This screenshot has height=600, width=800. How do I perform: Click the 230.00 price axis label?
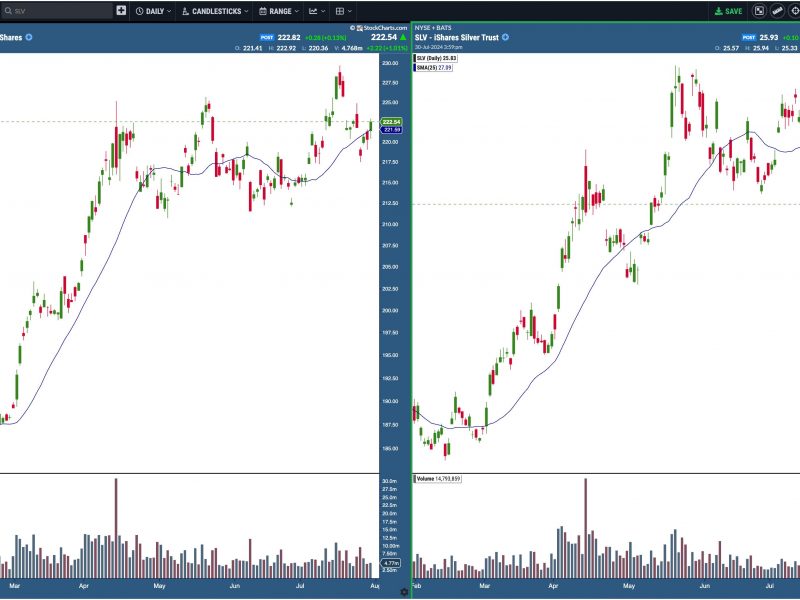point(390,63)
